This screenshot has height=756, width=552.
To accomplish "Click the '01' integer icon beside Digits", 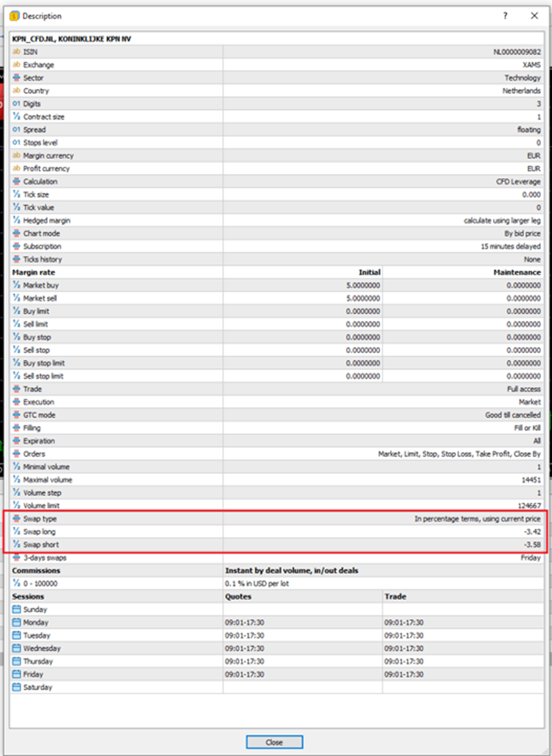I will click(x=15, y=103).
